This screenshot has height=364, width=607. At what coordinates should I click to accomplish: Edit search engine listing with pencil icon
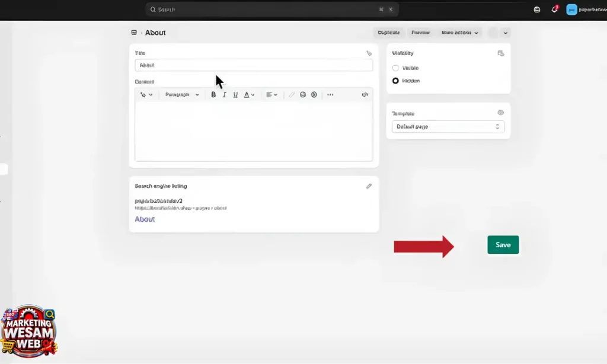(369, 186)
